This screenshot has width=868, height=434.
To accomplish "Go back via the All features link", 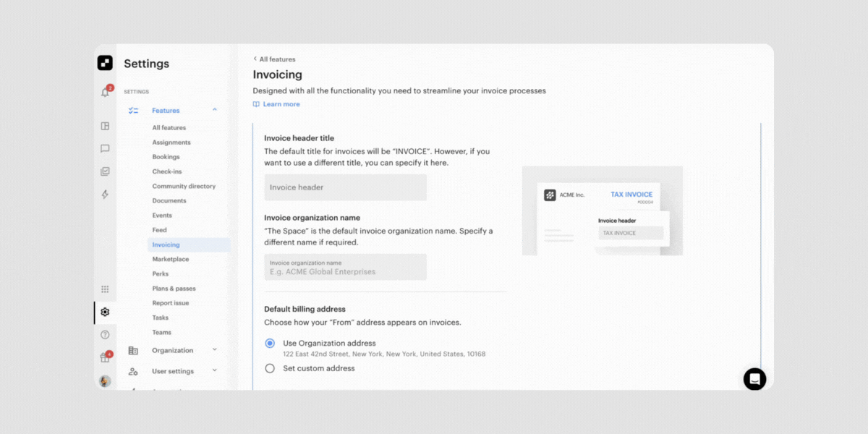I will point(274,59).
